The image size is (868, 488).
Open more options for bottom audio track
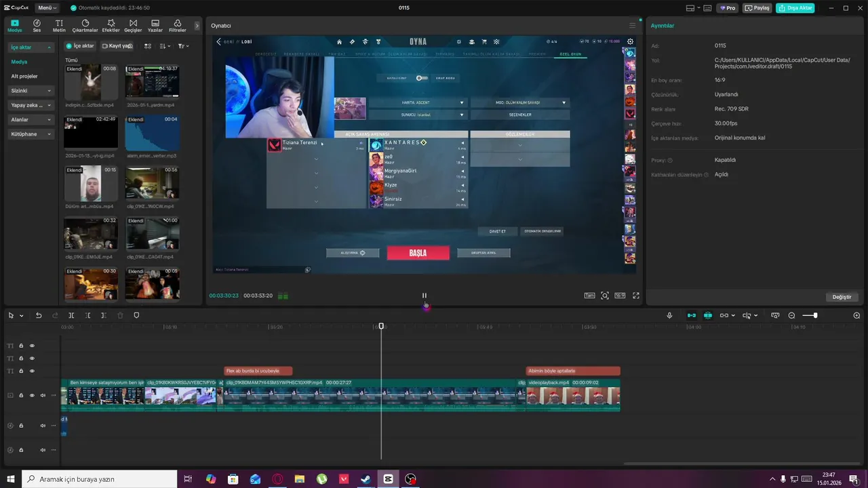pyautogui.click(x=54, y=450)
